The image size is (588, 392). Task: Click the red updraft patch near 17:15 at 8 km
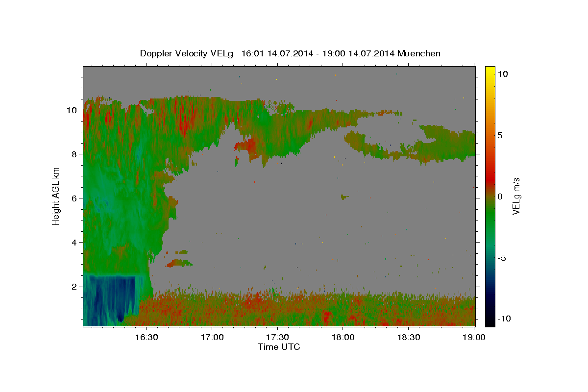(246, 145)
